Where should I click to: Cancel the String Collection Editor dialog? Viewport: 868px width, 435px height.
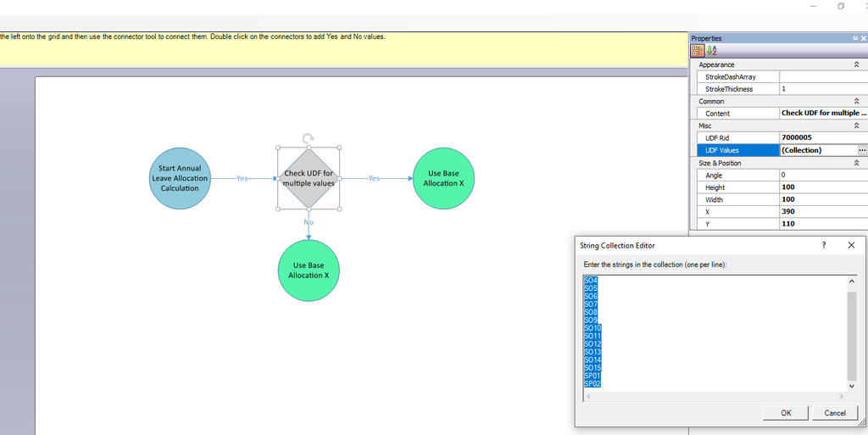point(834,413)
